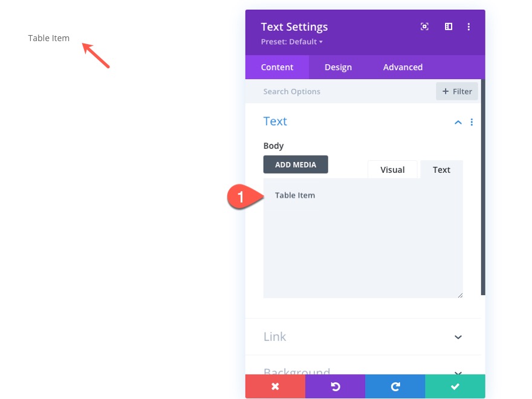Click the blue redo button
Image resolution: width=532 pixels, height=399 pixels.
tap(395, 386)
